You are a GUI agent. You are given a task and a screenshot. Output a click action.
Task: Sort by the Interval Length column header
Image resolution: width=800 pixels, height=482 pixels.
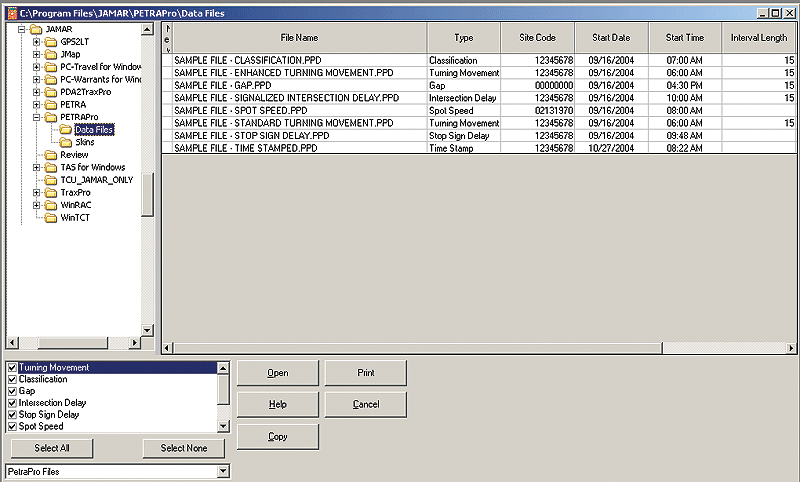(759, 38)
